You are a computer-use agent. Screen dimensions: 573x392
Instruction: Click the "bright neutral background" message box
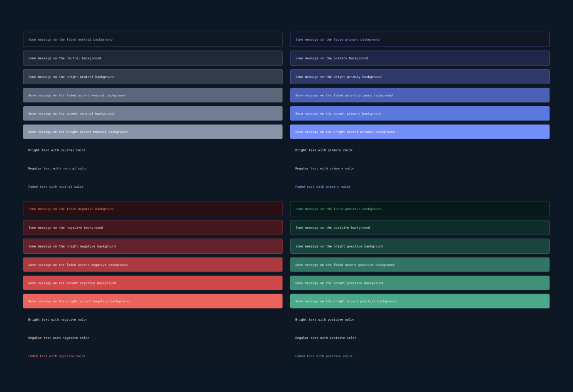coord(153,77)
